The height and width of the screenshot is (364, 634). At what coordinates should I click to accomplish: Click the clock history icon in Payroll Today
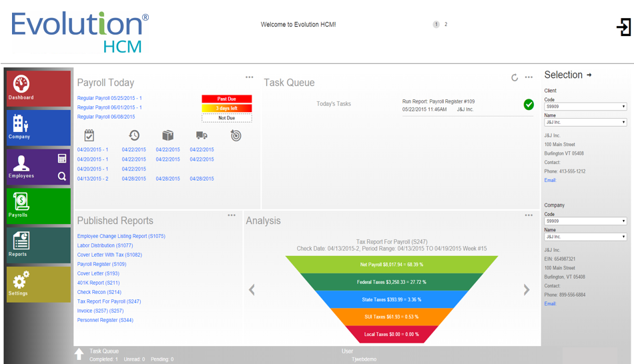[134, 135]
